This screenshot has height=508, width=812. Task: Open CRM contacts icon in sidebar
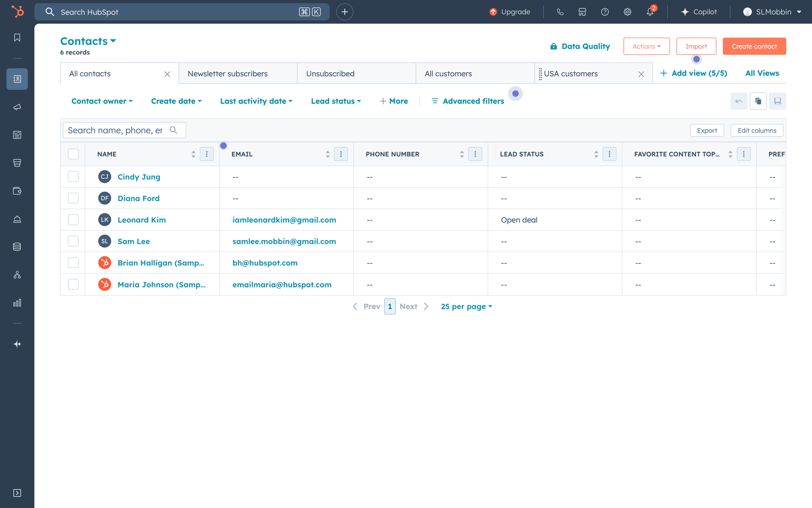(17, 79)
